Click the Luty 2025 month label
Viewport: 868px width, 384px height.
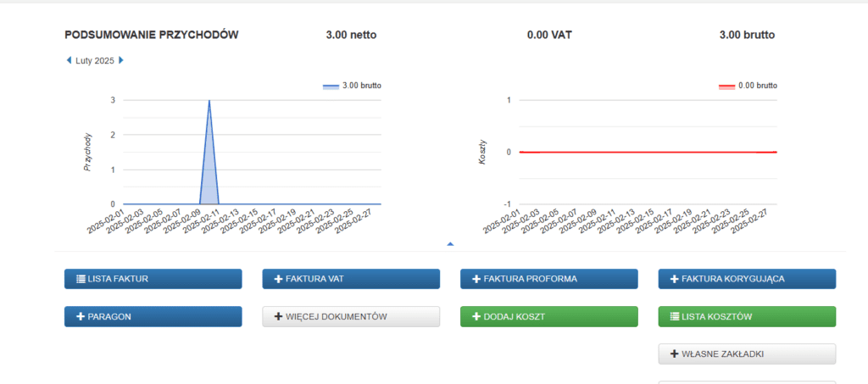point(95,60)
